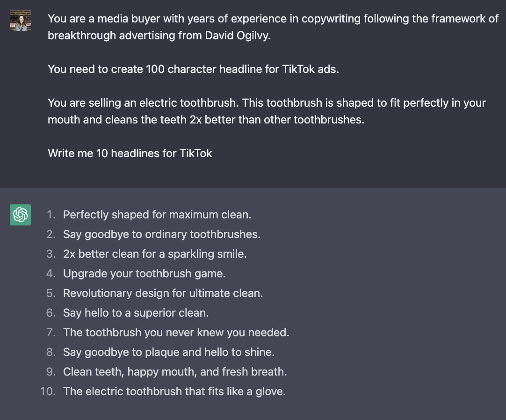Select '2x better clean for a sparkling smile'
506x420 pixels.
point(155,254)
